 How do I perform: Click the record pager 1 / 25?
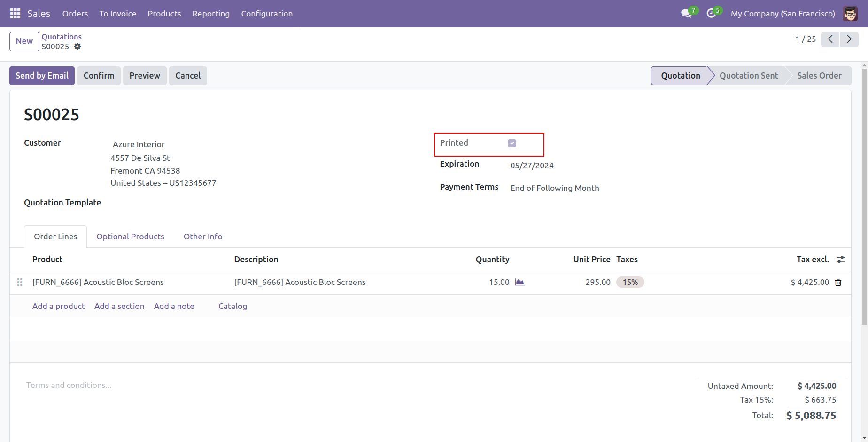(805, 39)
